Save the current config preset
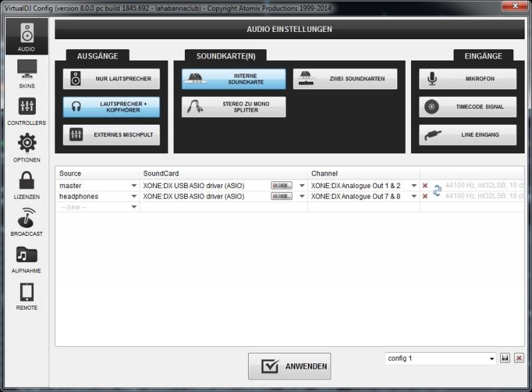Viewport: 532px width, 392px height. point(505,358)
